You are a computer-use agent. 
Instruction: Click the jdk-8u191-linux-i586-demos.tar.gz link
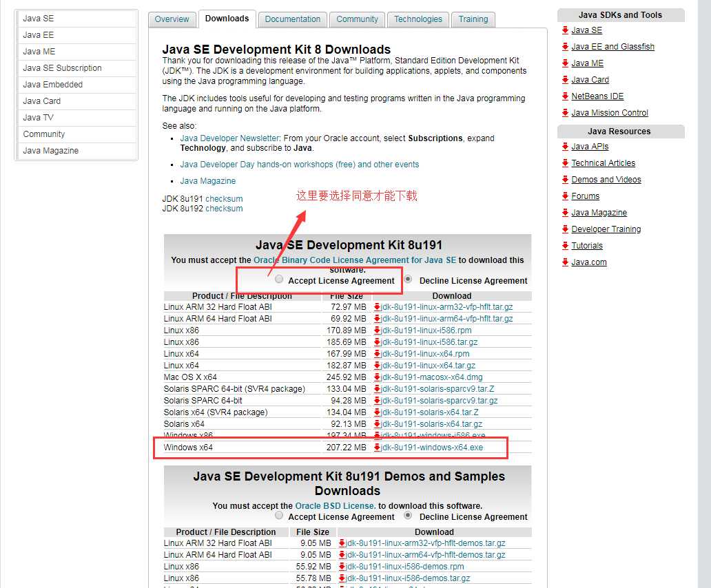(408, 578)
